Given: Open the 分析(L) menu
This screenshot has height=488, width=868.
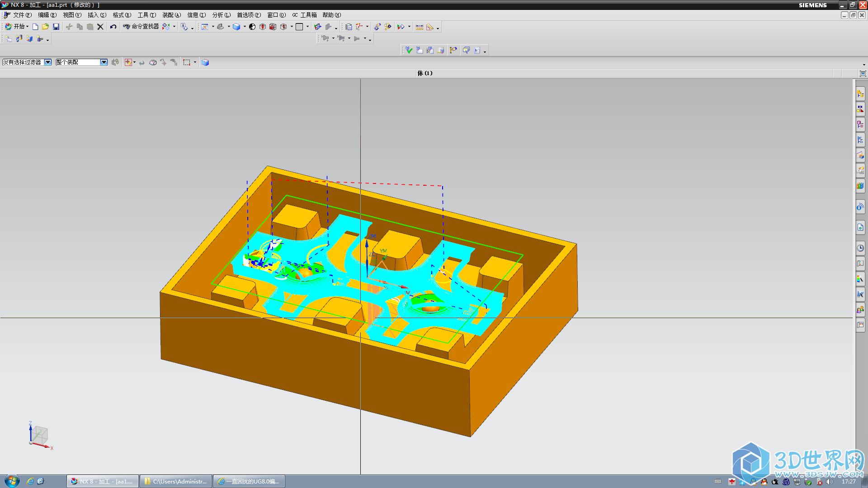Looking at the screenshot, I should tap(222, 15).
